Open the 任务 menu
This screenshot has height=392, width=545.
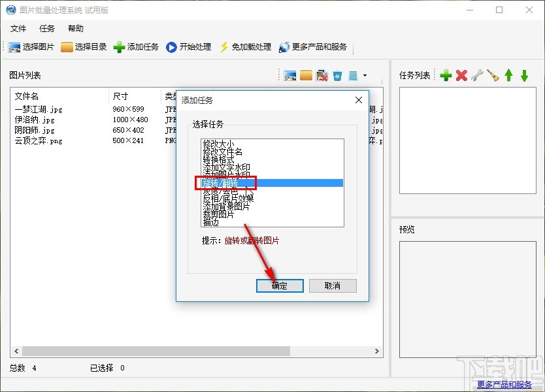coord(46,28)
